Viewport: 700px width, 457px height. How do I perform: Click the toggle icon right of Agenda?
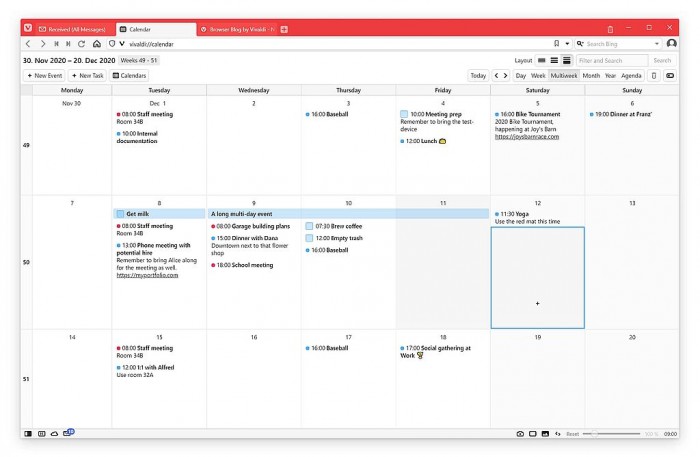670,75
